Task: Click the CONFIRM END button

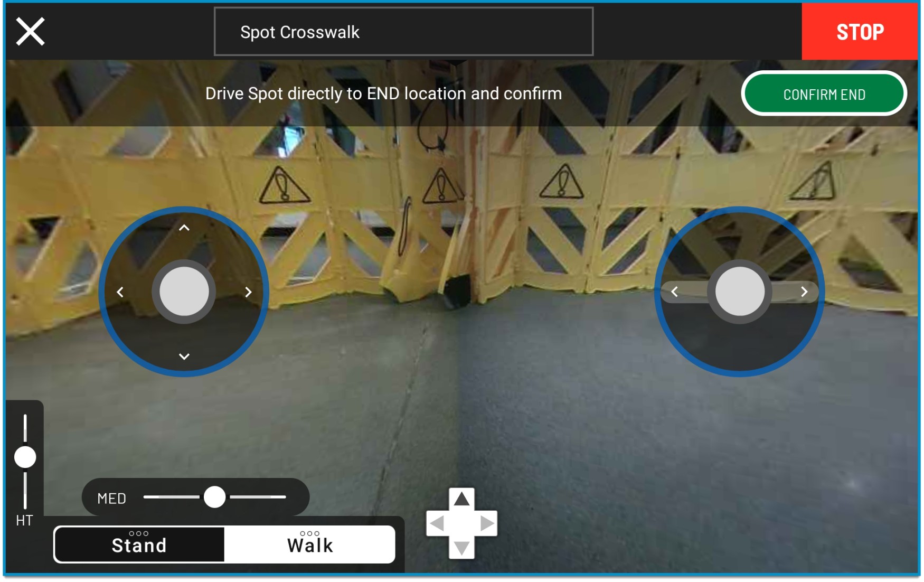Action: (824, 94)
